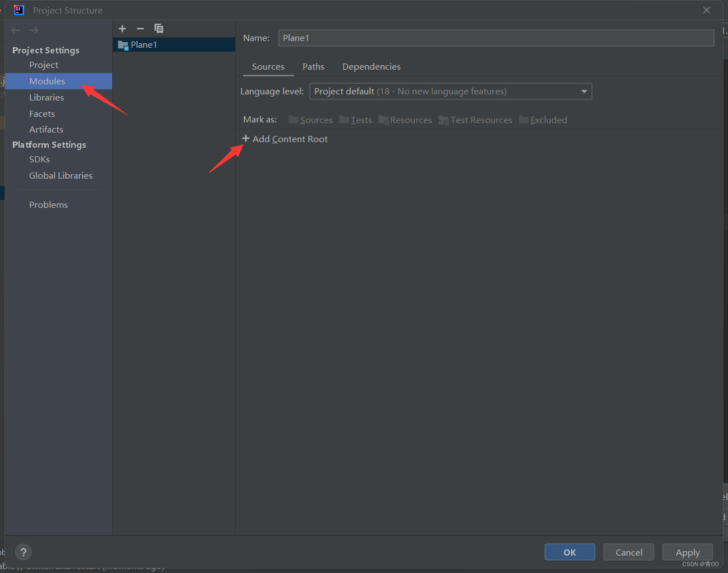Mark as Sources folder
The image size is (728, 573).
click(x=310, y=120)
